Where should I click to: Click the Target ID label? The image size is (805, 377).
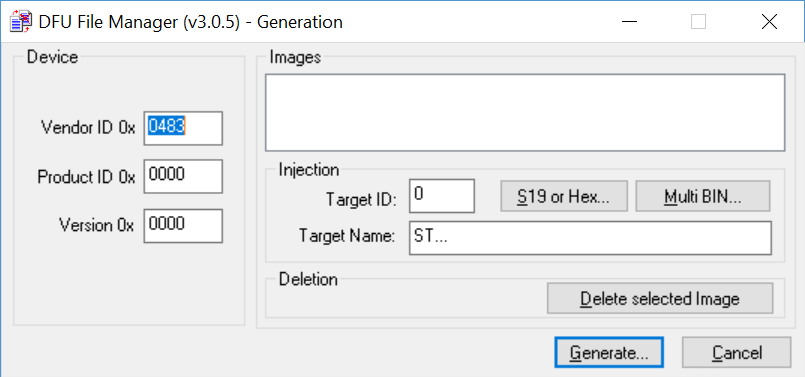(361, 200)
